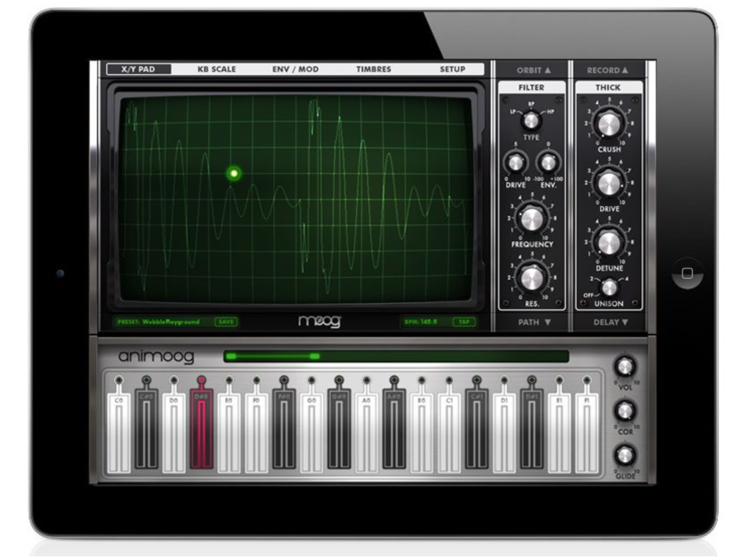The width and height of the screenshot is (748, 560).
Task: Click the TAP tempo button
Action: (464, 322)
